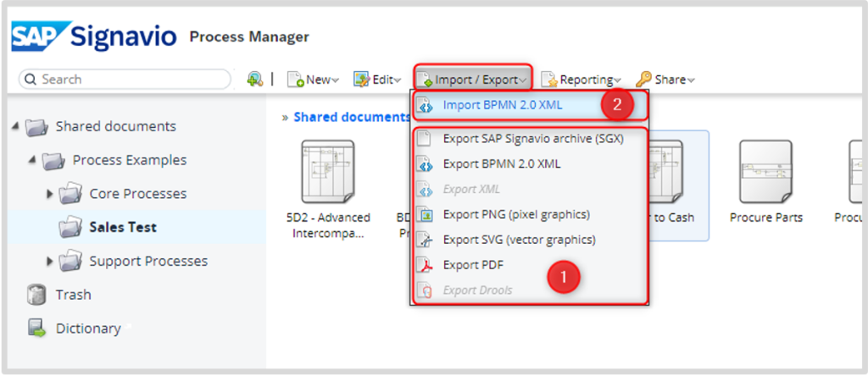Click the Reporting toolbar label

click(587, 80)
